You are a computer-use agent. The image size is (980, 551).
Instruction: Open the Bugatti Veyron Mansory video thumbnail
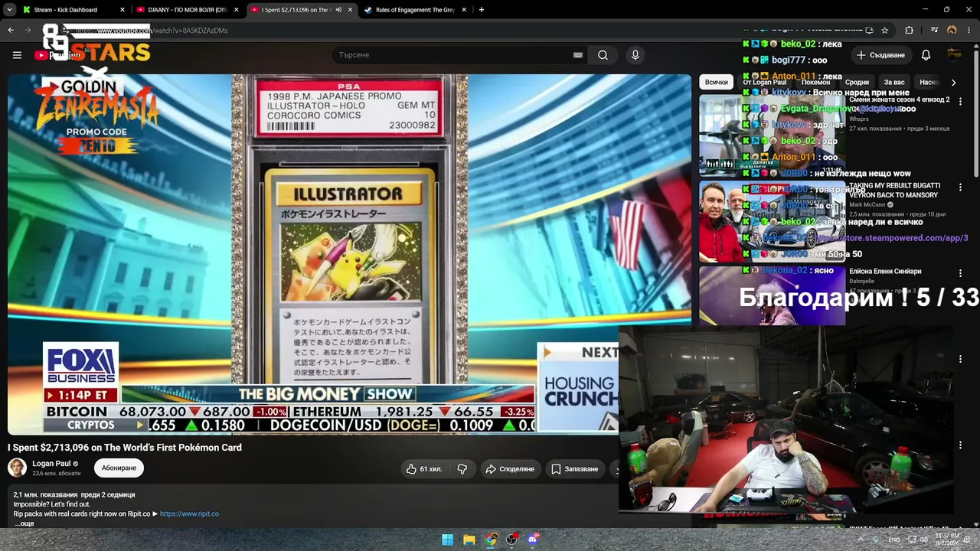[772, 221]
